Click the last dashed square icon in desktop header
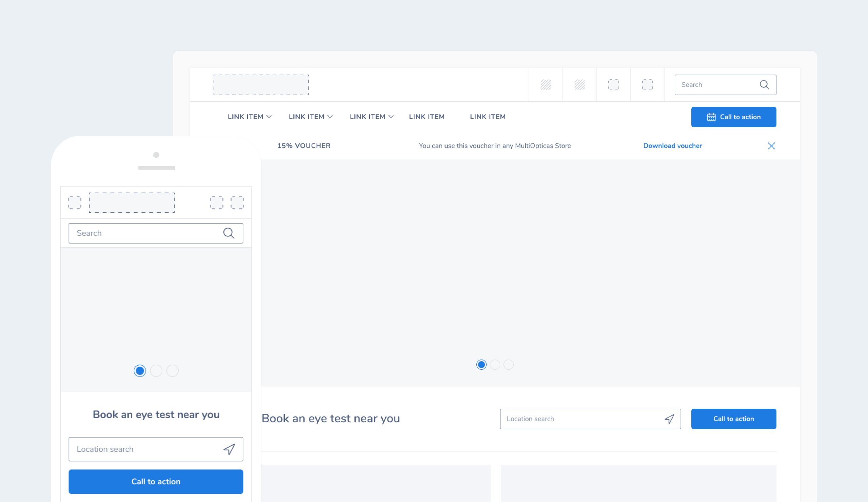 coord(647,85)
